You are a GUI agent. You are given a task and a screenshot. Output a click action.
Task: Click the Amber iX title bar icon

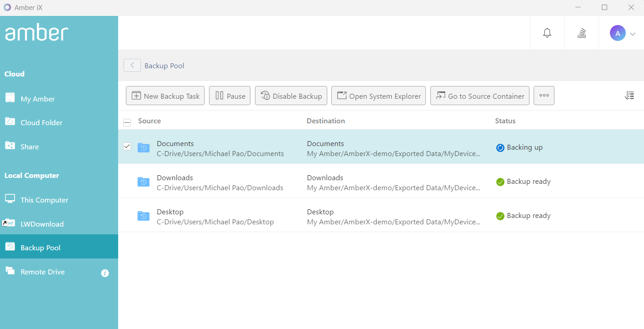[7, 7]
